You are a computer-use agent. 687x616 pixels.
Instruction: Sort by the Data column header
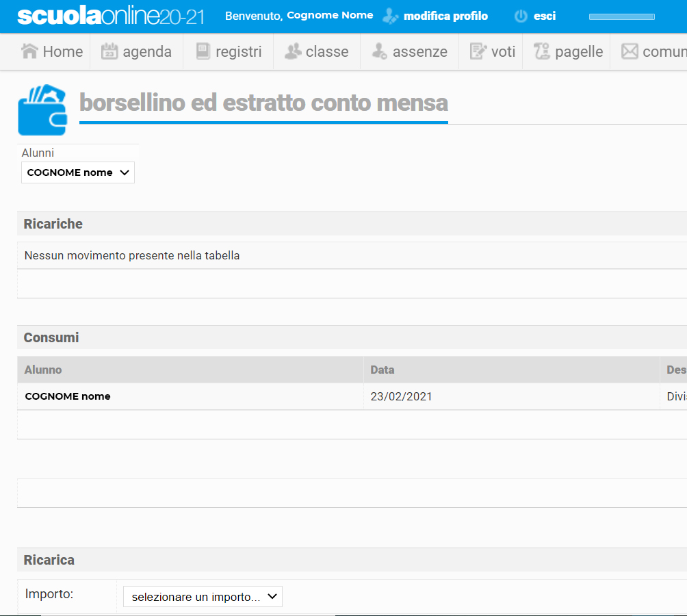point(383,370)
